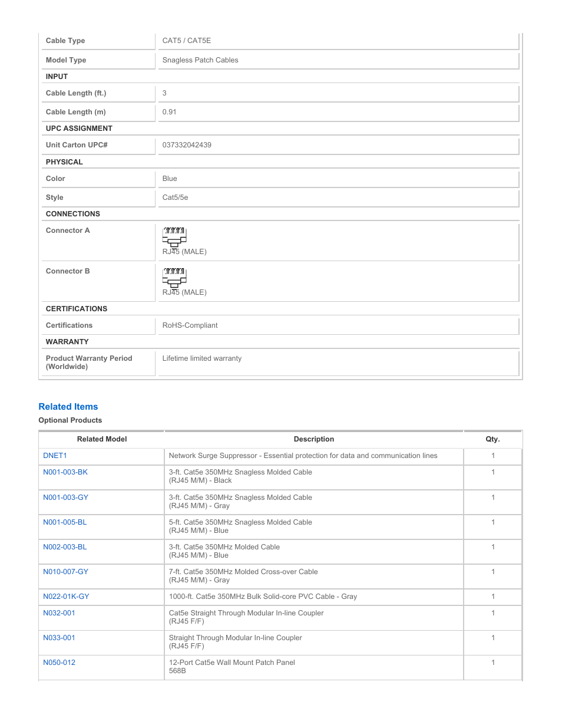Select the 7-ft. Molded Cross-over Cable description

click(x=243, y=576)
